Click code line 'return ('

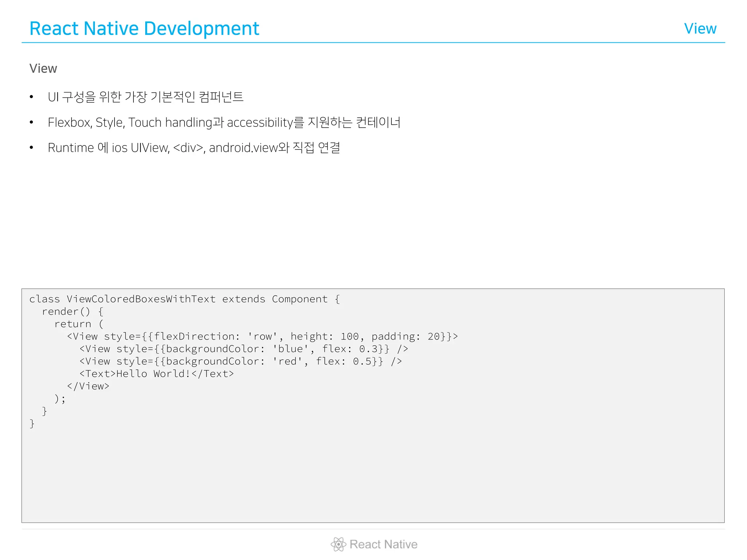[79, 324]
